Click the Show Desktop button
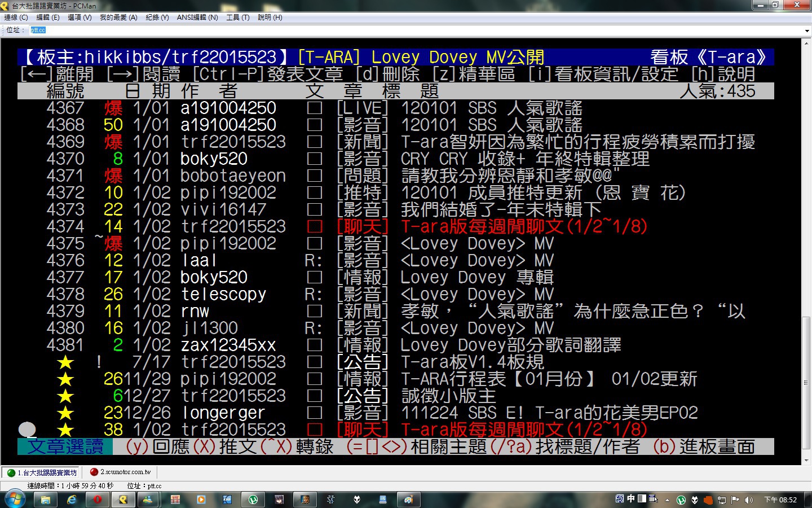The height and width of the screenshot is (508, 812). click(808, 500)
